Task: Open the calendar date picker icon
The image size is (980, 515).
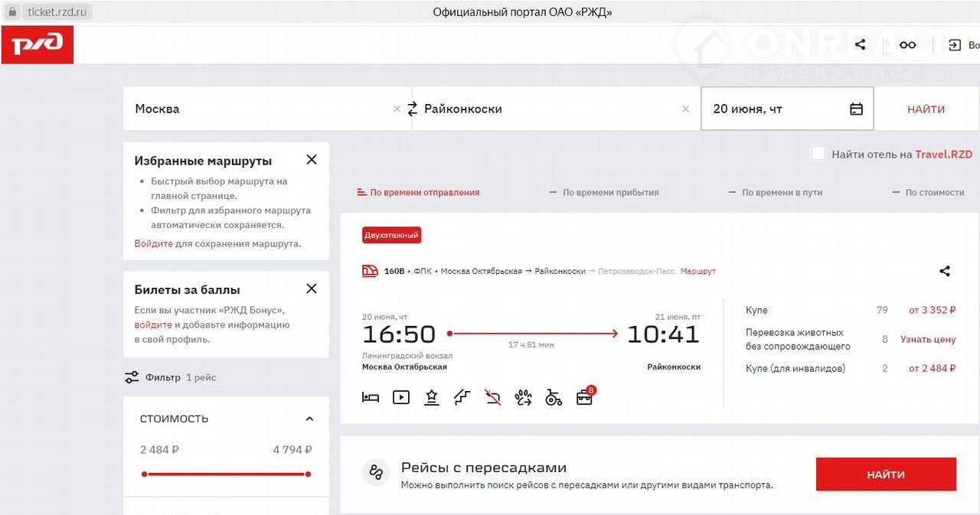Action: 856,109
